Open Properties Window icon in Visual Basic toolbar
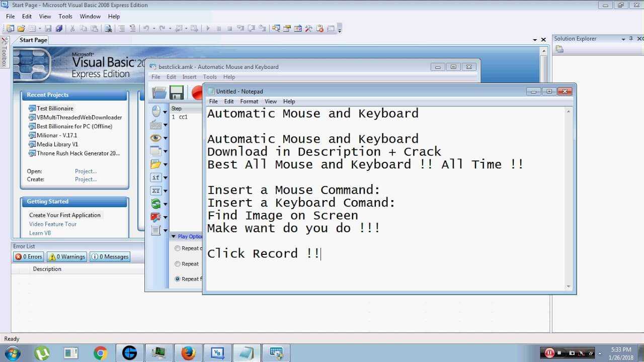 tap(287, 29)
